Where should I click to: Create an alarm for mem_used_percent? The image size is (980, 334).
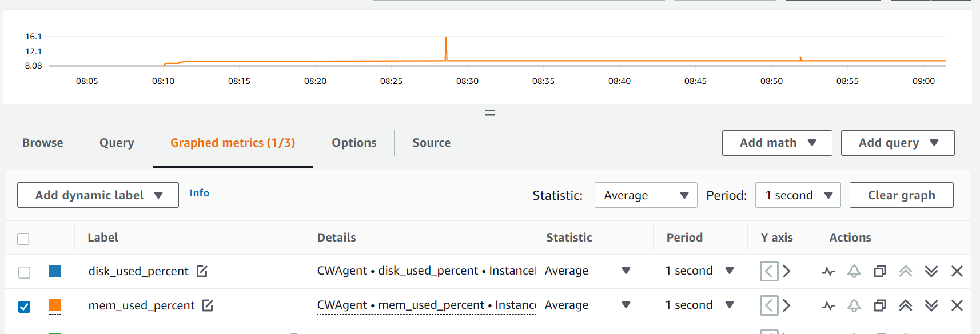[x=854, y=305]
